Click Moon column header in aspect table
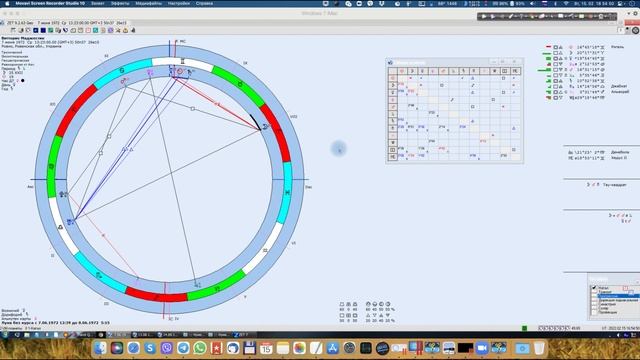 pos(412,71)
